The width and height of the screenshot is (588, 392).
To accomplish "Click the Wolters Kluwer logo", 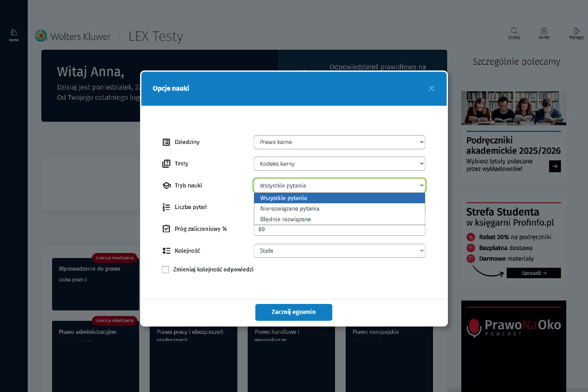I will point(73,36).
